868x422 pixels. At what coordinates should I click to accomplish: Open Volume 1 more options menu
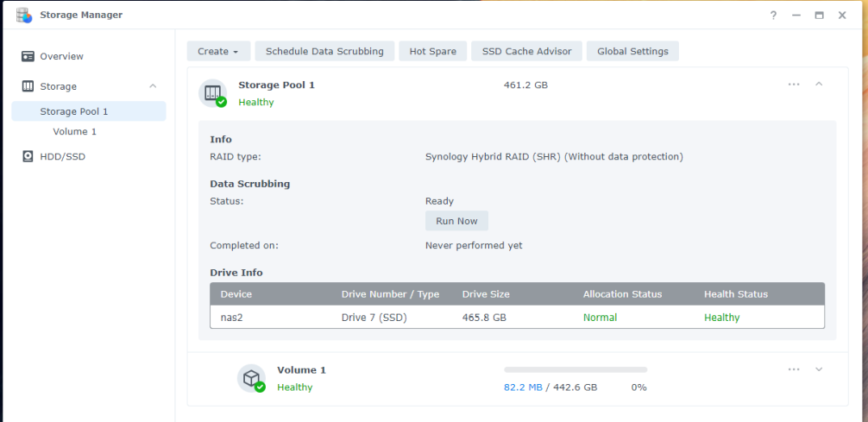point(794,369)
